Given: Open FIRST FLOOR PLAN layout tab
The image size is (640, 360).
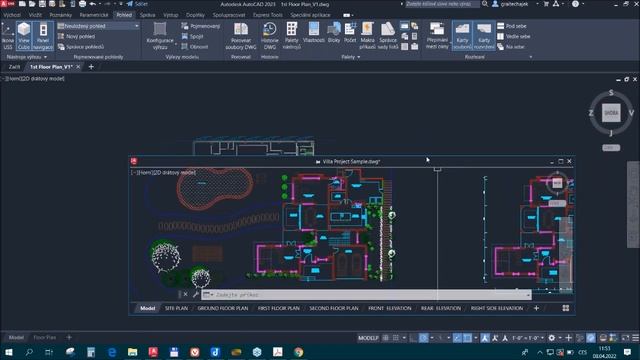Looking at the screenshot, I should click(279, 308).
